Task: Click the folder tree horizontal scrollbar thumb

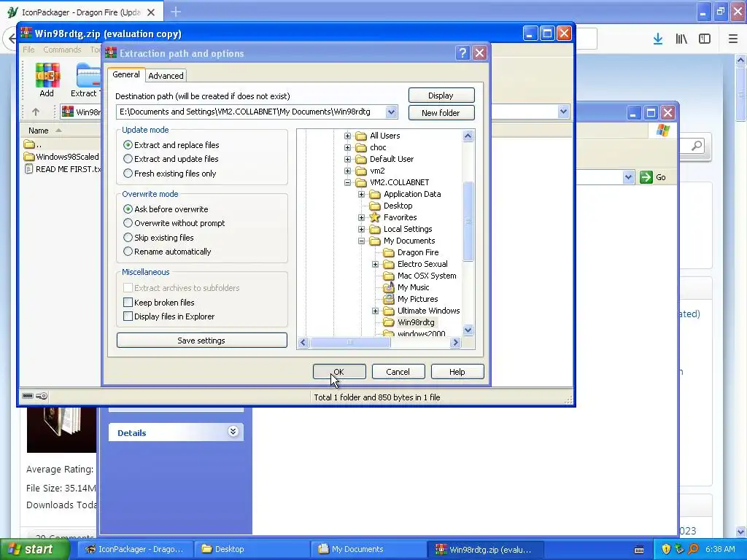Action: tap(350, 343)
